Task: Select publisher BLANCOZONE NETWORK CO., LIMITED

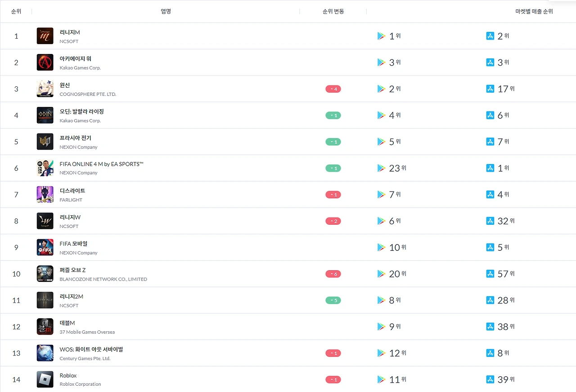Action: pyautogui.click(x=103, y=279)
